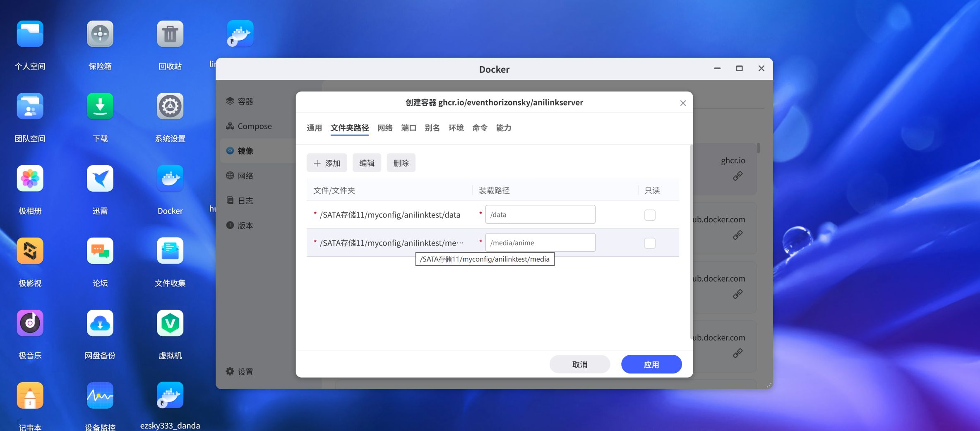Open the 回收站 recycle bin
Viewport: 980px width, 431px height.
[x=170, y=34]
